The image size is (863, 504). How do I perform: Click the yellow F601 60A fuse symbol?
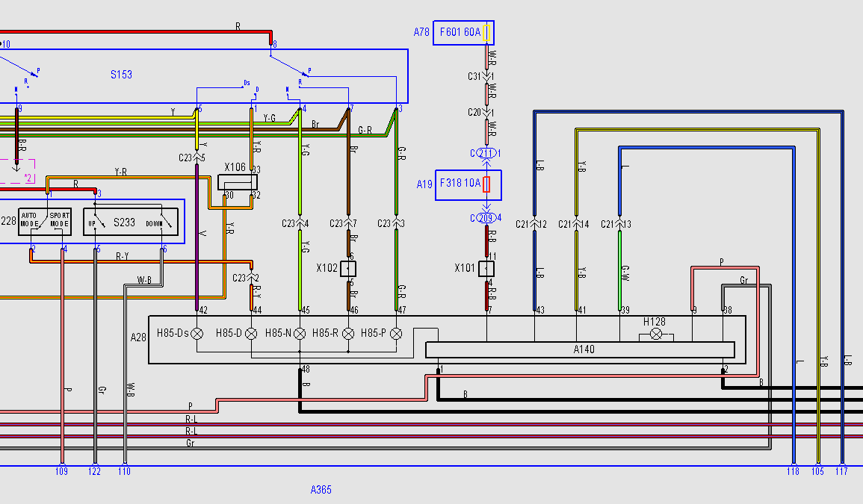coord(486,33)
